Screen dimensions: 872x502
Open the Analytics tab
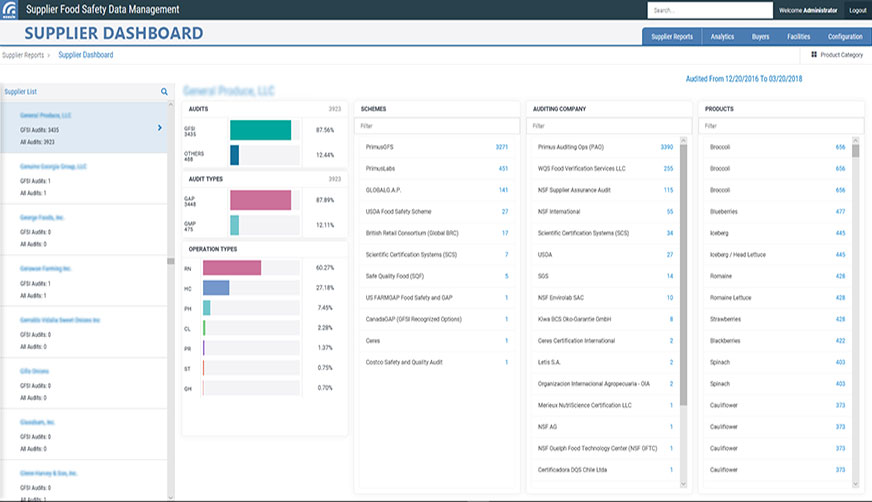[x=722, y=36]
